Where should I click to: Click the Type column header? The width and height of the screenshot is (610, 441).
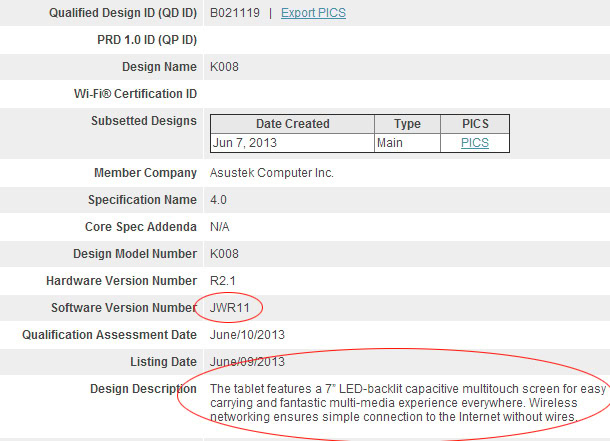pyautogui.click(x=407, y=124)
